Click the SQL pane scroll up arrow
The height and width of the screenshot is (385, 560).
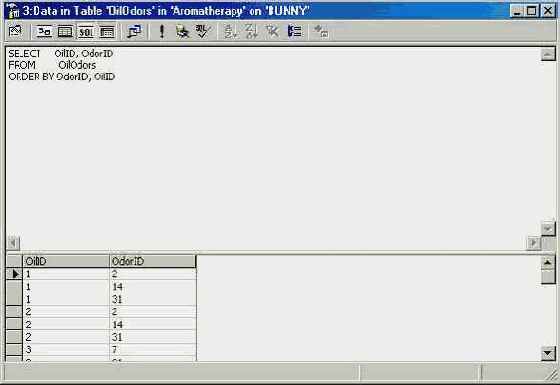click(x=548, y=54)
